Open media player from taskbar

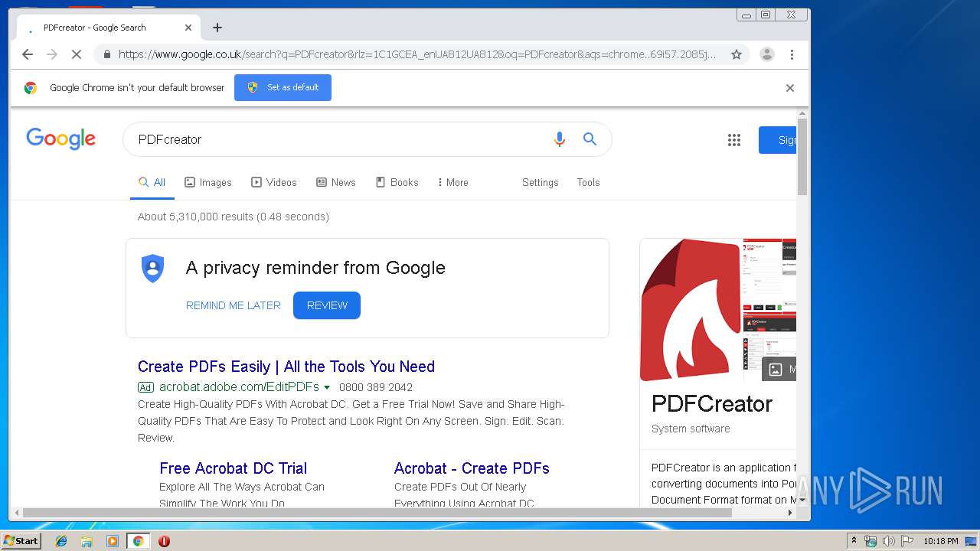tap(113, 541)
